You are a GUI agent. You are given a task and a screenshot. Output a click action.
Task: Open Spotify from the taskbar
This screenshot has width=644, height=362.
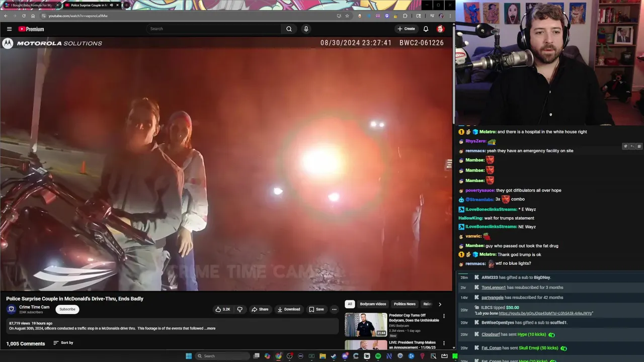(x=378, y=356)
